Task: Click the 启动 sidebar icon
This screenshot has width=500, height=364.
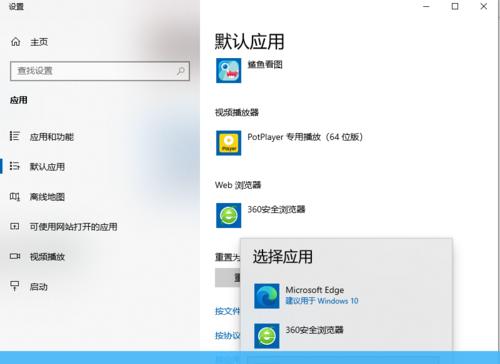Action: click(15, 286)
